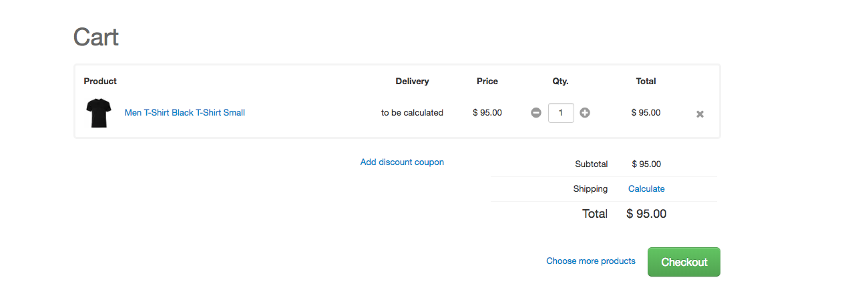Screen dimensions: 868x302
Task: Open the Men T-Shirt Black T-Shirt Small link
Action: click(185, 113)
